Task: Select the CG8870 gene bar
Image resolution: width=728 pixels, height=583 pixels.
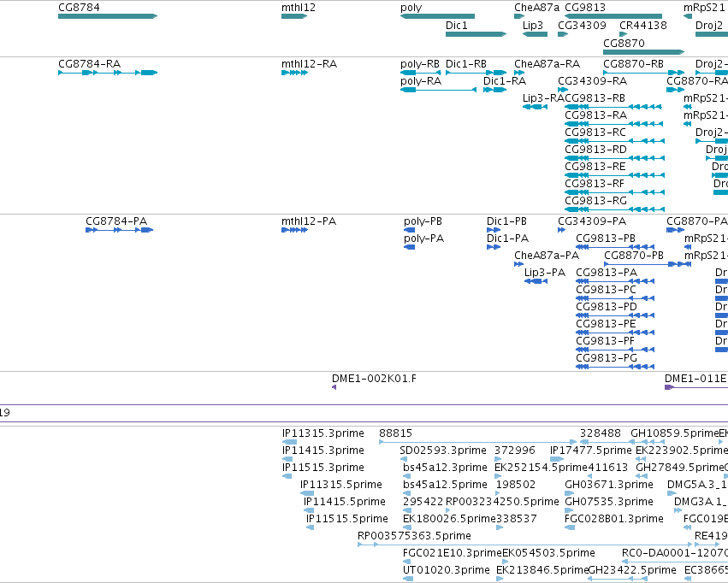Action: point(644,51)
